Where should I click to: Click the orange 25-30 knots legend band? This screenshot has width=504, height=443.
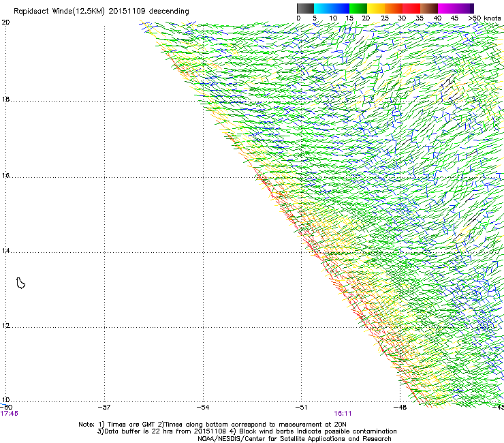[x=394, y=8]
